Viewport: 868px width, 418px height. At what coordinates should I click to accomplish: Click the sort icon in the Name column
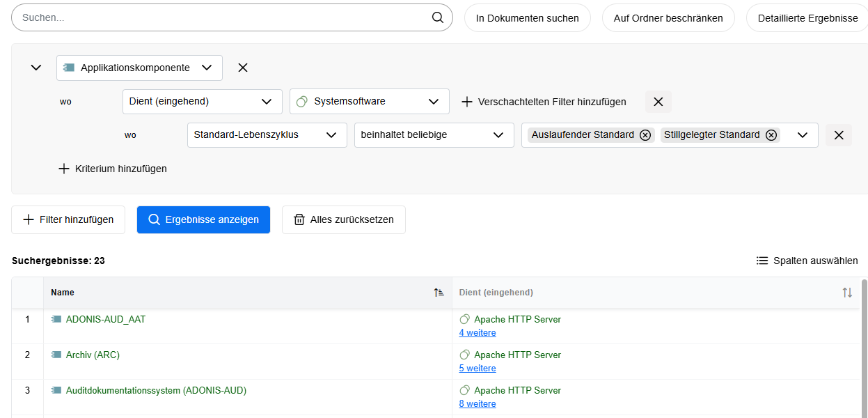(439, 292)
